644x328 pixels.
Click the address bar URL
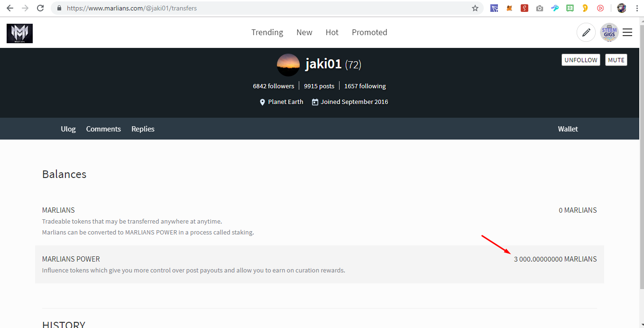tap(132, 8)
